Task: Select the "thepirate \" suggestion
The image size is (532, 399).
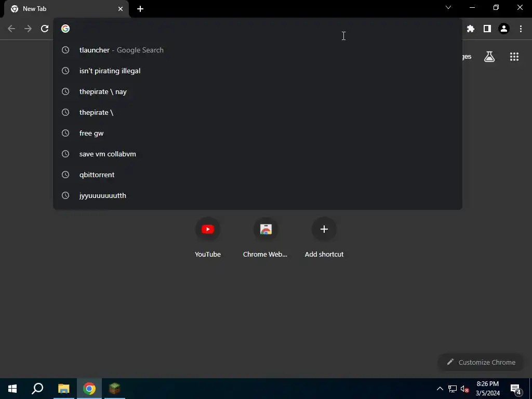Action: pyautogui.click(x=258, y=112)
